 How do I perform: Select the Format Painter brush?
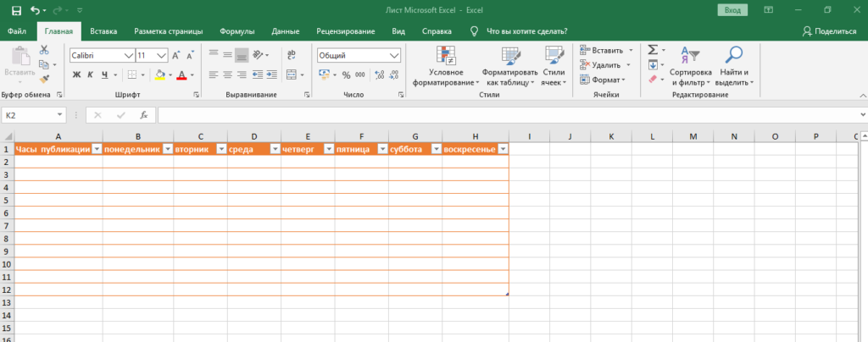coord(44,79)
